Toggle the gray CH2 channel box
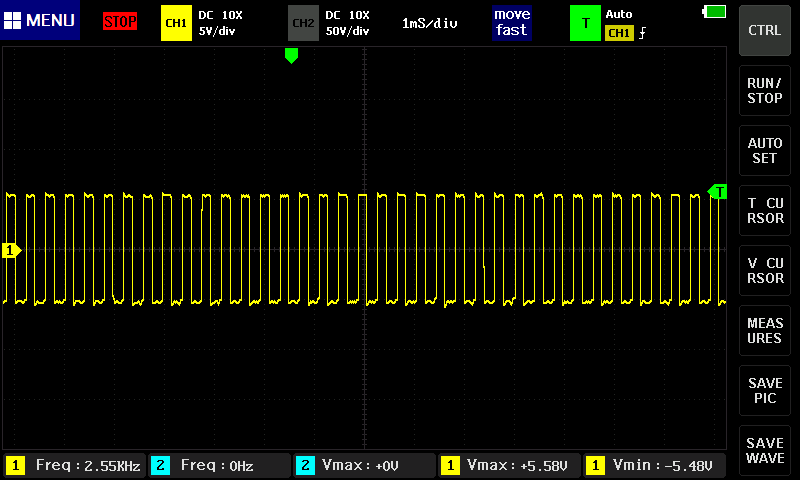Image resolution: width=800 pixels, height=480 pixels. tap(303, 22)
